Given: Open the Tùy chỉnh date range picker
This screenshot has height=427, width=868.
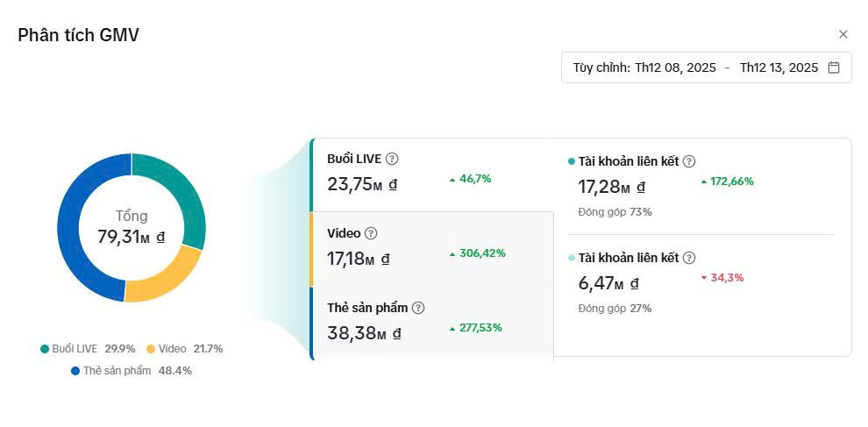Looking at the screenshot, I should pos(601,68).
